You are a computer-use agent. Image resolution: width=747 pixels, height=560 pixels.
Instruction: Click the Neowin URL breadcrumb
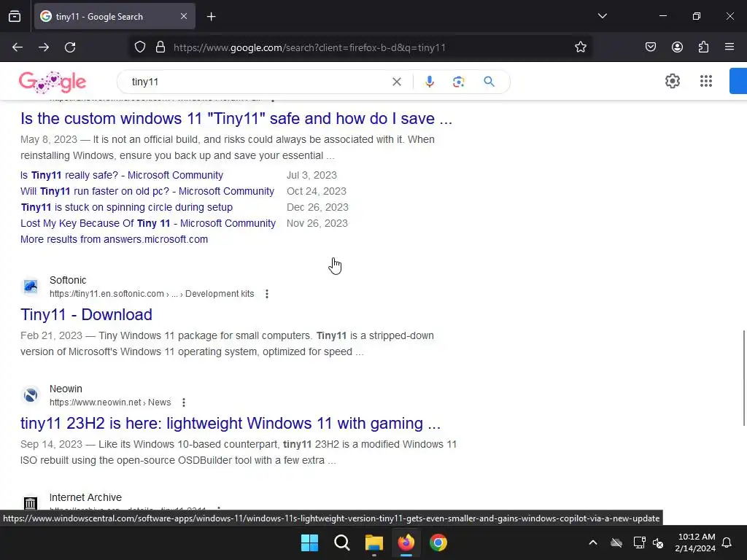110,402
